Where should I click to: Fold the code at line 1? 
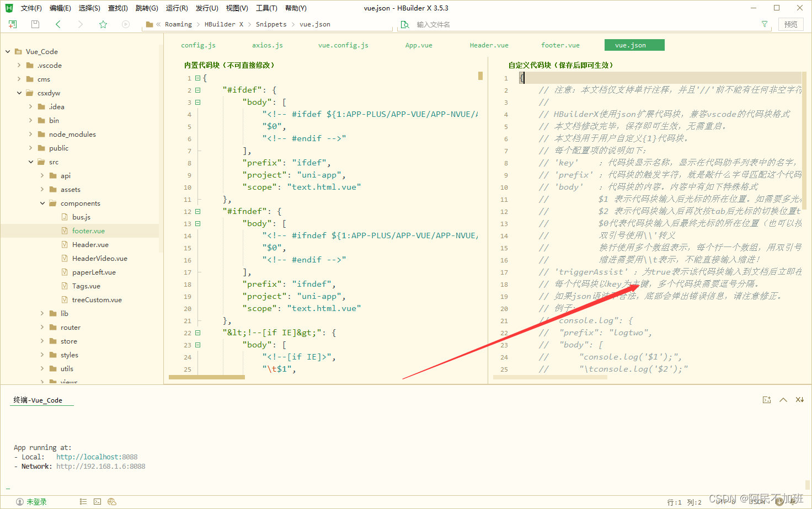[x=197, y=78]
